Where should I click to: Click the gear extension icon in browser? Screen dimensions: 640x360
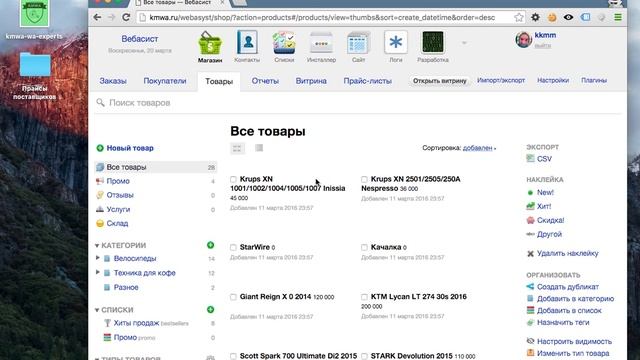tap(535, 17)
